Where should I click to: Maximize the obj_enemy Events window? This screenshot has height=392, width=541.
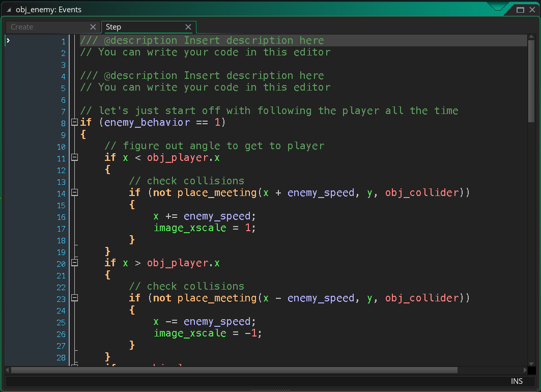pyautogui.click(x=520, y=10)
